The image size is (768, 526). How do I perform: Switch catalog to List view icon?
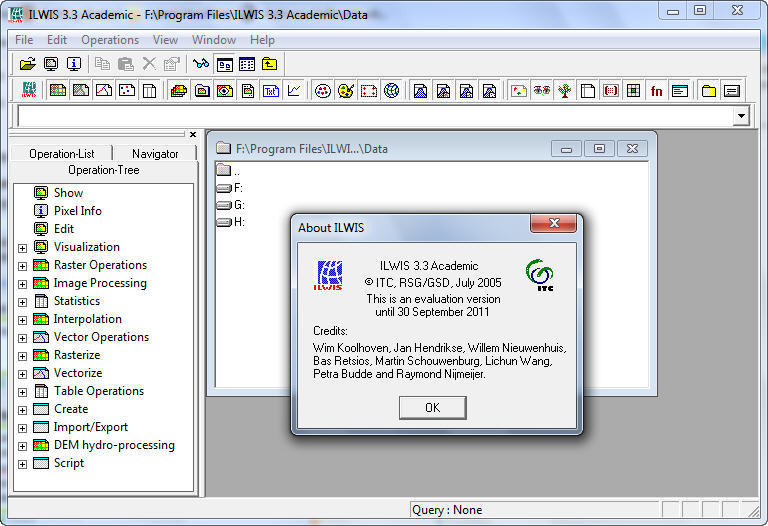pyautogui.click(x=224, y=64)
